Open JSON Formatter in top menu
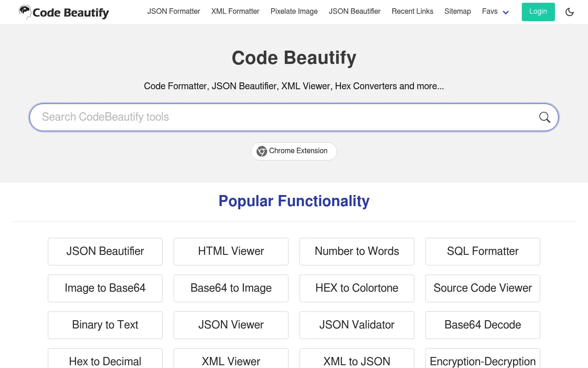 (x=174, y=11)
